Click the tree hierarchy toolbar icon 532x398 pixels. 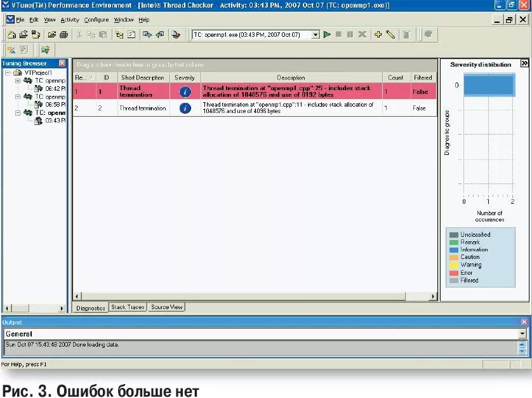[x=119, y=35]
